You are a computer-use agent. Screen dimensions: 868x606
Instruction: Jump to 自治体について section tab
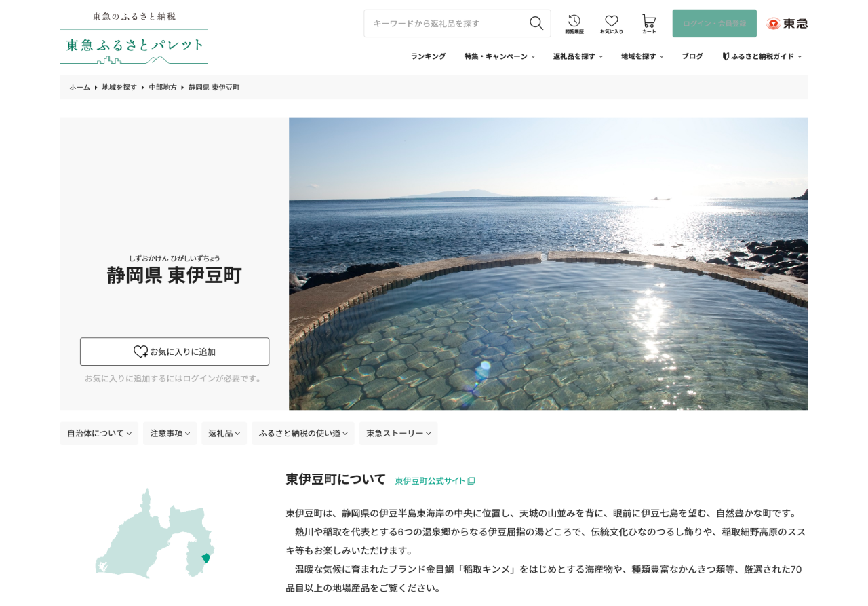99,434
